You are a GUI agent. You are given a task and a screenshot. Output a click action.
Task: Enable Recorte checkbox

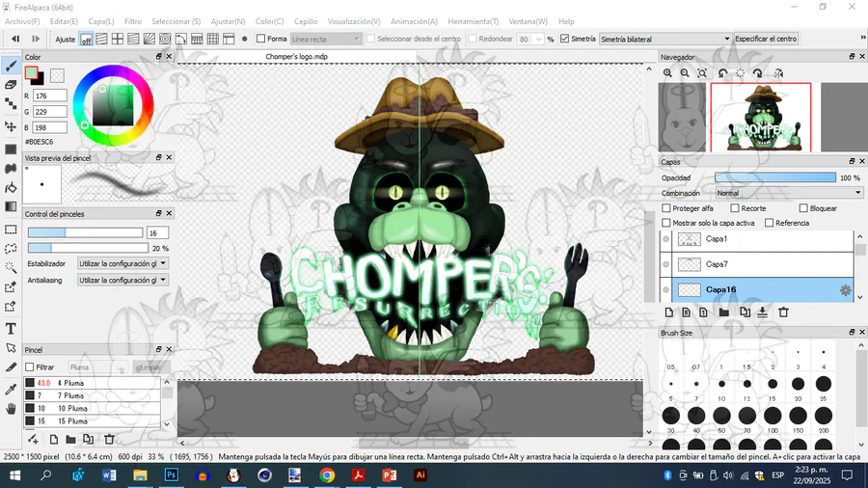[735, 208]
